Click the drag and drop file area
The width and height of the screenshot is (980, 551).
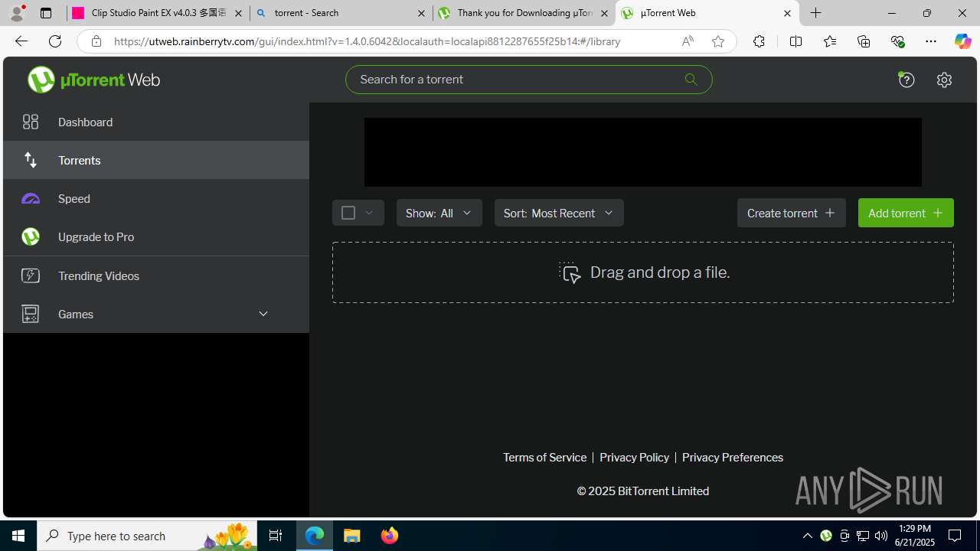point(643,272)
